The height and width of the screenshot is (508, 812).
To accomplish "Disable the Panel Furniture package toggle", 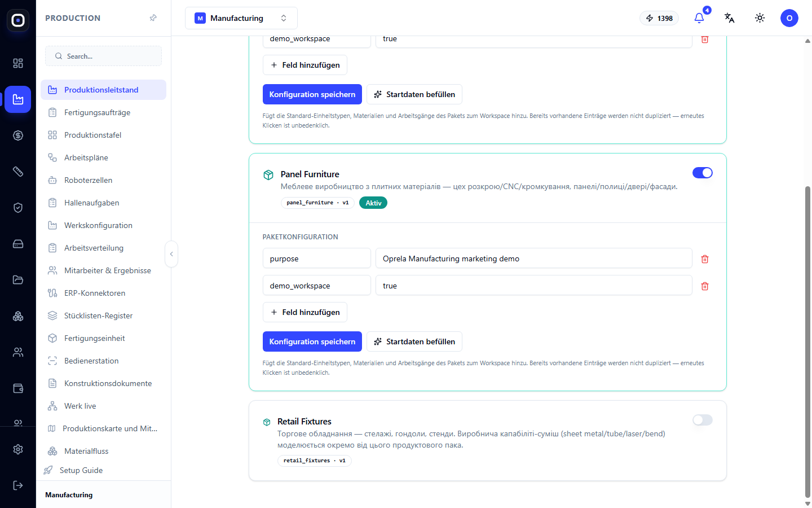I will 703,173.
